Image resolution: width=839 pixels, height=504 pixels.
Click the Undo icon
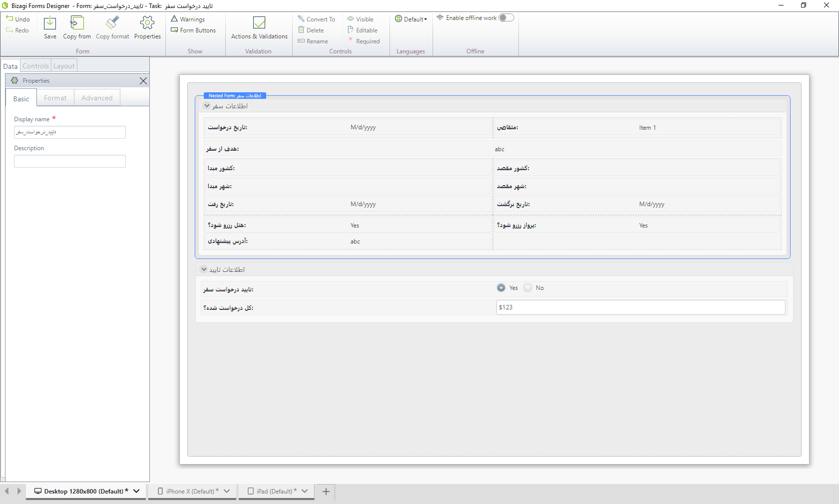pos(9,18)
